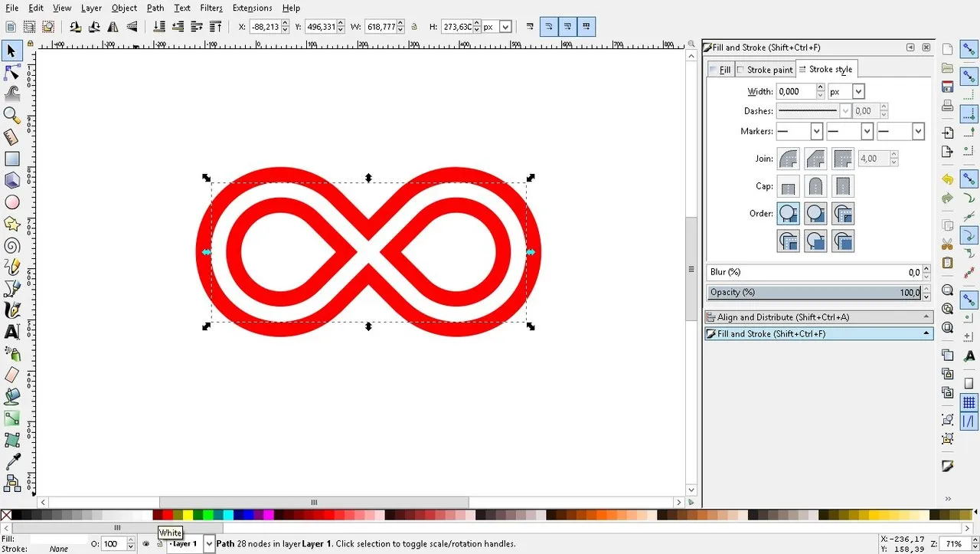
Task: Click Raise selection to top icon
Action: pos(215,27)
